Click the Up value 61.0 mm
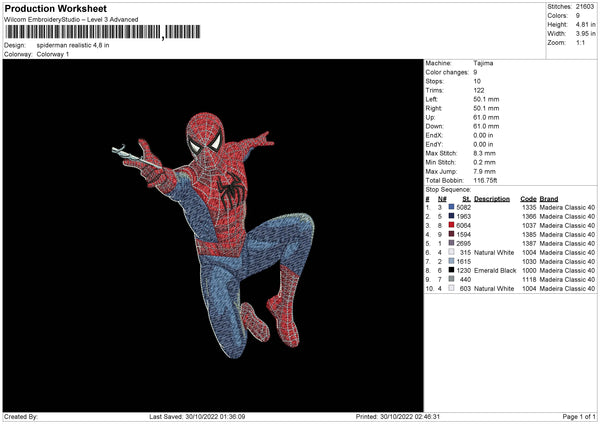The image size is (600, 424). point(486,117)
